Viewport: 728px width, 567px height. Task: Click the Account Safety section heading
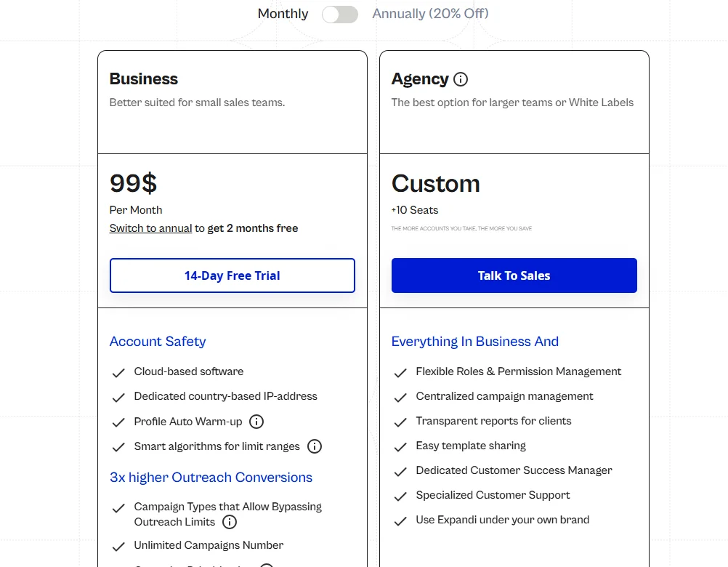tap(158, 341)
